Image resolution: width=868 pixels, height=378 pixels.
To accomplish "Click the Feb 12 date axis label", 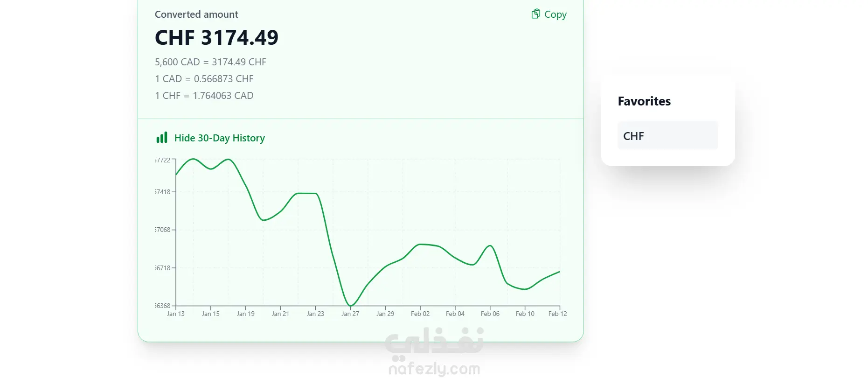I will coord(557,314).
